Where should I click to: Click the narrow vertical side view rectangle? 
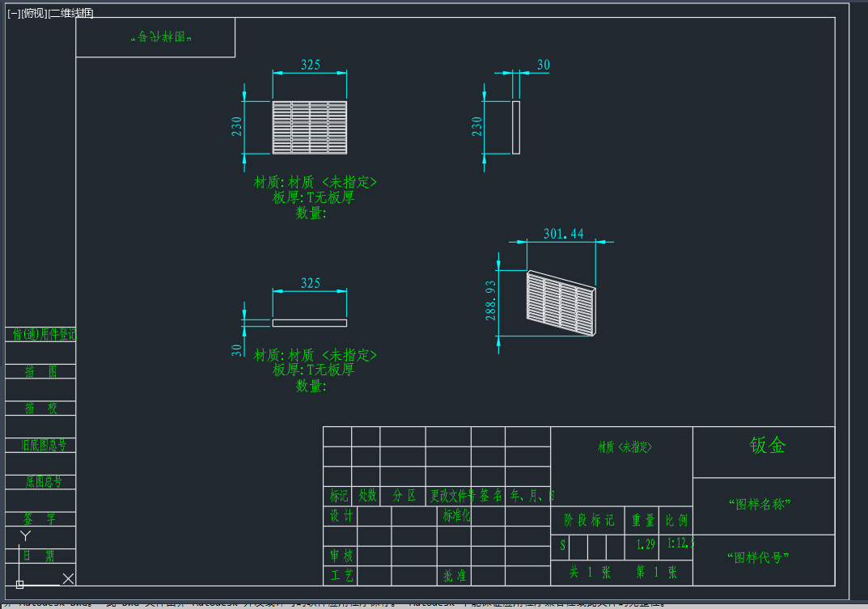pos(516,127)
